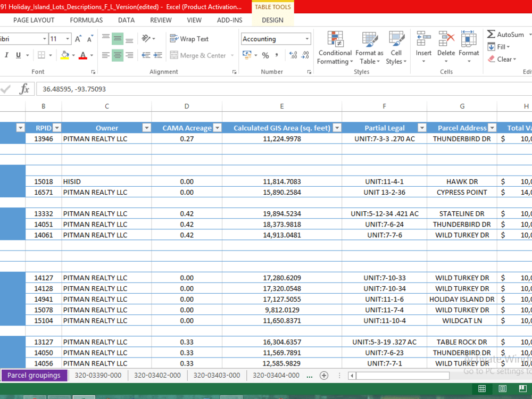Switch to Normal view in status bar
The width and height of the screenshot is (532, 399).
(x=482, y=389)
